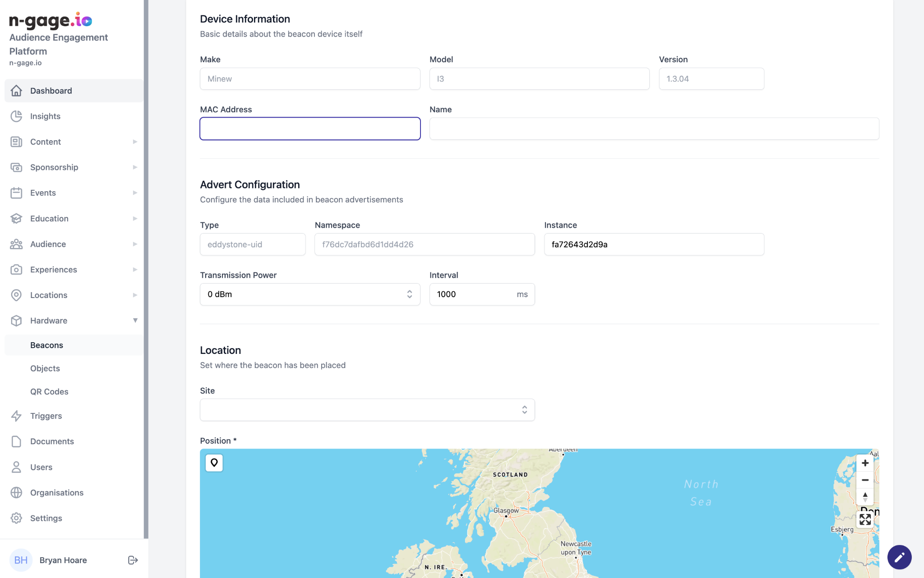Select Objects under Hardware
Screen dimensions: 924x578
pyautogui.click(x=45, y=368)
